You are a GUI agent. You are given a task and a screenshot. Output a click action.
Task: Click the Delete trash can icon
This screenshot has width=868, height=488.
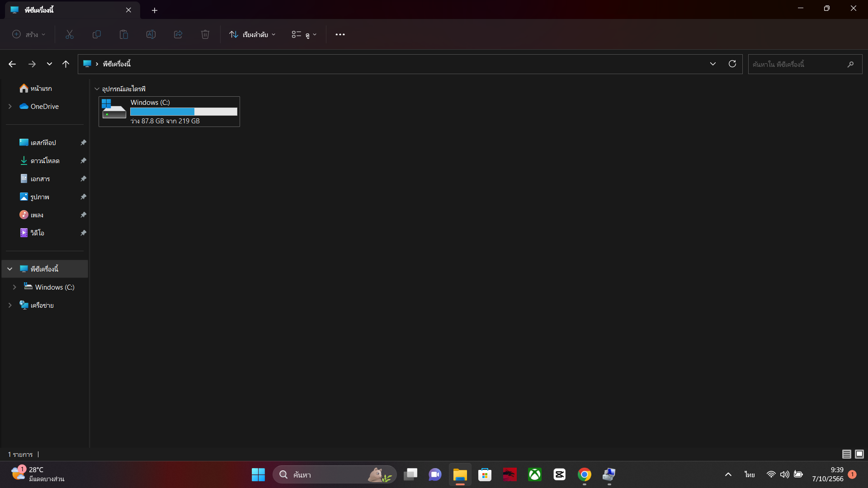205,35
